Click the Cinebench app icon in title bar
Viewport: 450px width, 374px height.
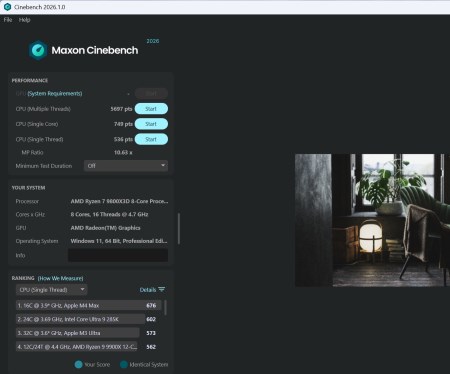pos(7,7)
